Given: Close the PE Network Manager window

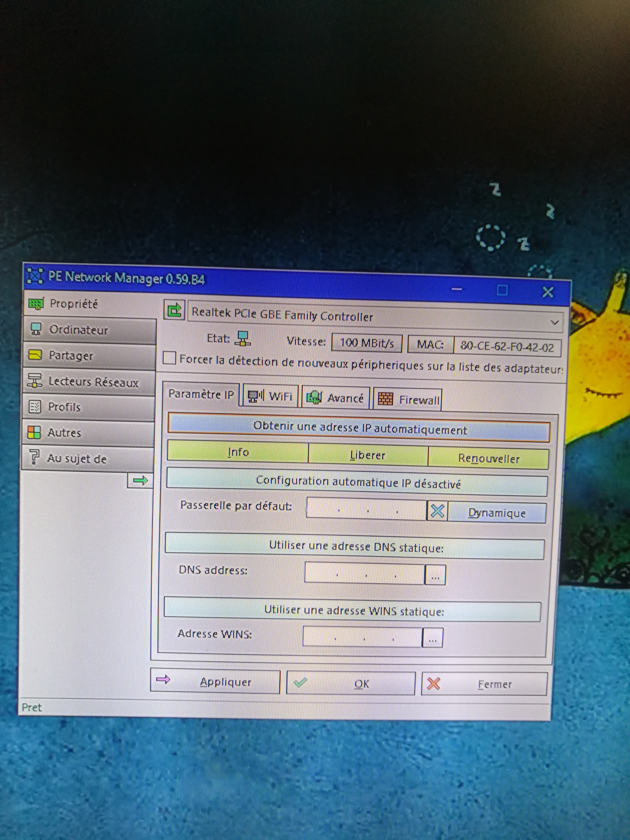Looking at the screenshot, I should [548, 292].
